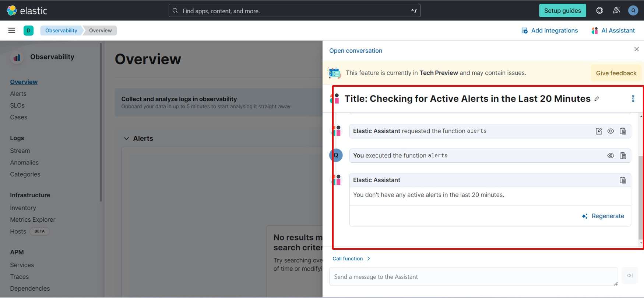Focus the Find apps search field
The width and height of the screenshot is (644, 298).
(x=295, y=11)
